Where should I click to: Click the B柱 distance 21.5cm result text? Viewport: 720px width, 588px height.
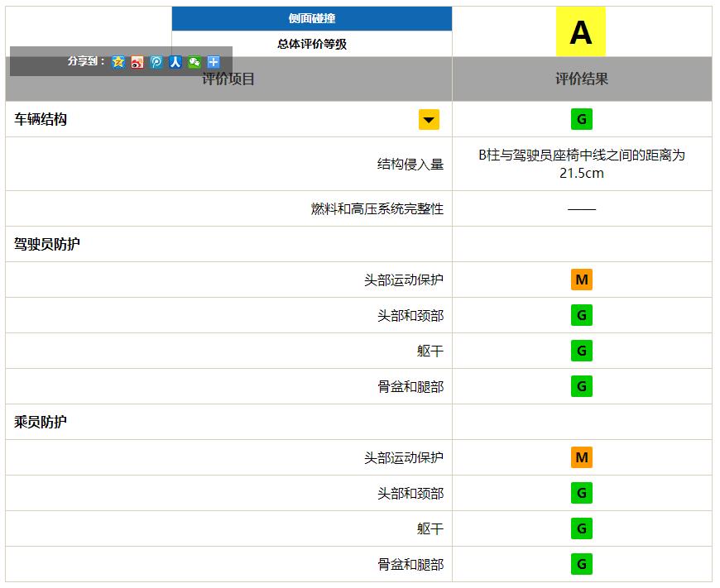(582, 164)
